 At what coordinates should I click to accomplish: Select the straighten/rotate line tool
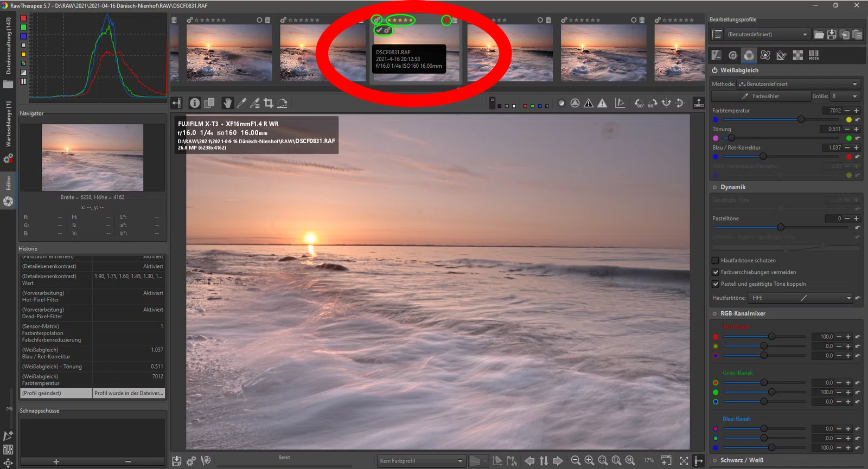point(282,103)
